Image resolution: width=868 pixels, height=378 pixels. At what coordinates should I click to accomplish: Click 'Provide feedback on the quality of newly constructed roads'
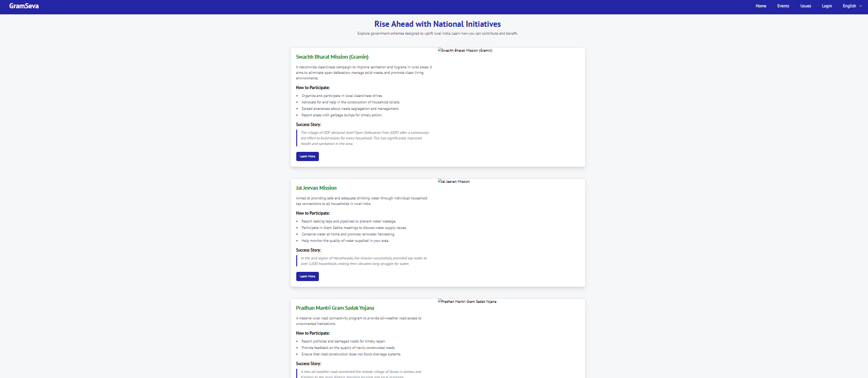point(348,348)
